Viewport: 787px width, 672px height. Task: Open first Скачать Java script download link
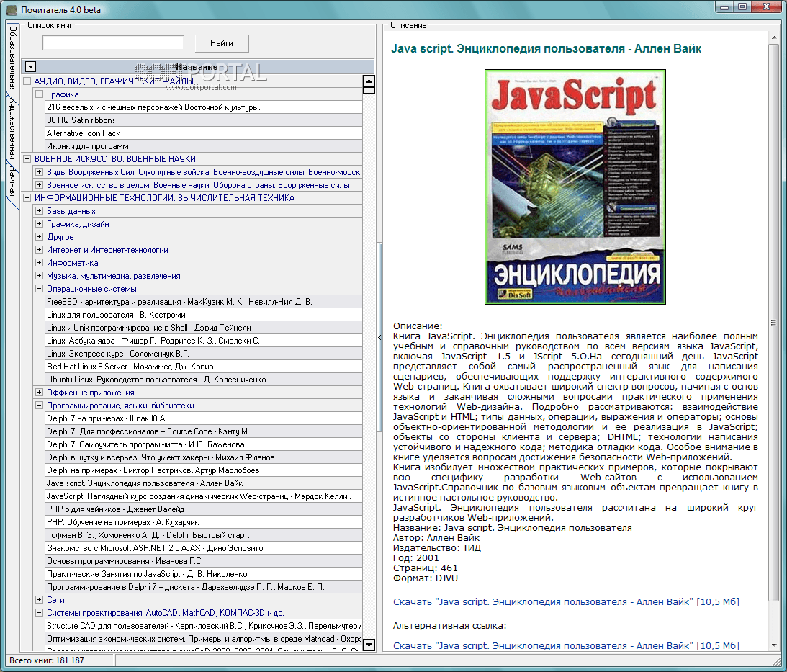coord(566,601)
